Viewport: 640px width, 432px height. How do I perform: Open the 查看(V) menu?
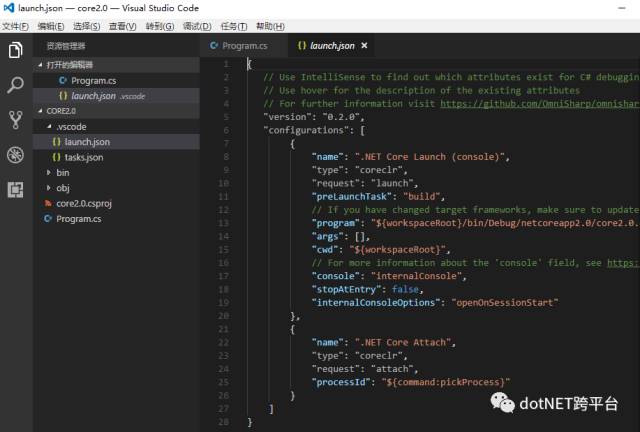coord(122,27)
